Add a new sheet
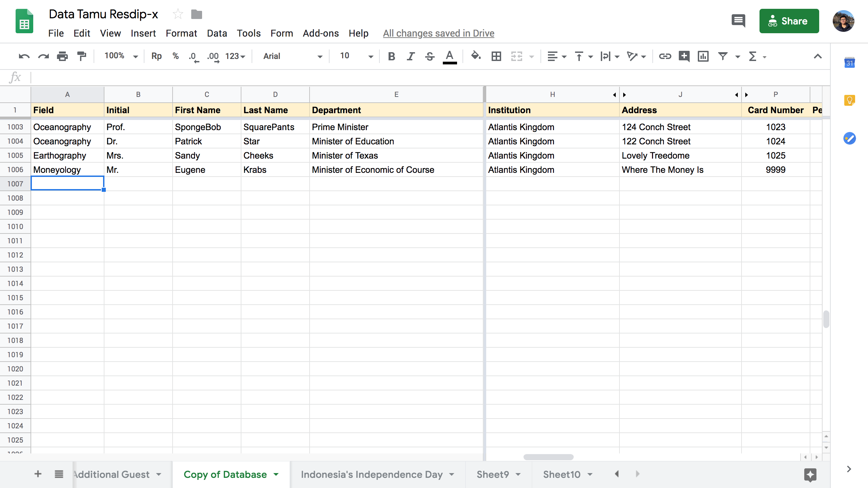 (38, 474)
